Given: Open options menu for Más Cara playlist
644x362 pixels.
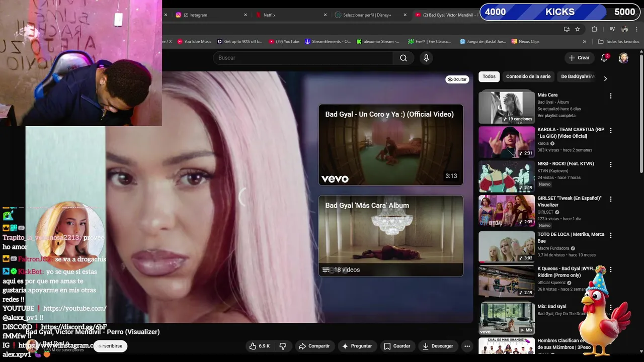Looking at the screenshot, I should coord(611,96).
